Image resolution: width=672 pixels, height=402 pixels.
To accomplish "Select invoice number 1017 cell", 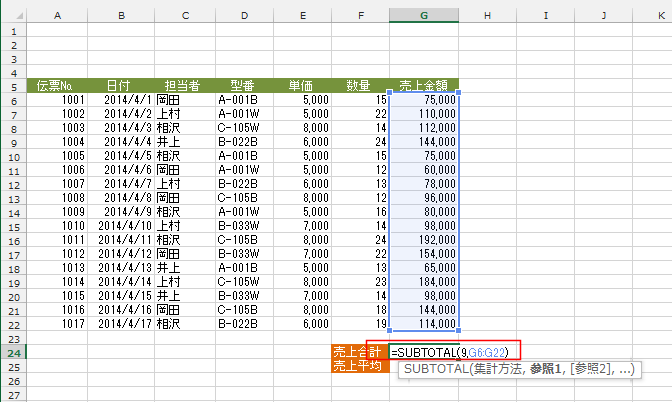I will click(57, 324).
